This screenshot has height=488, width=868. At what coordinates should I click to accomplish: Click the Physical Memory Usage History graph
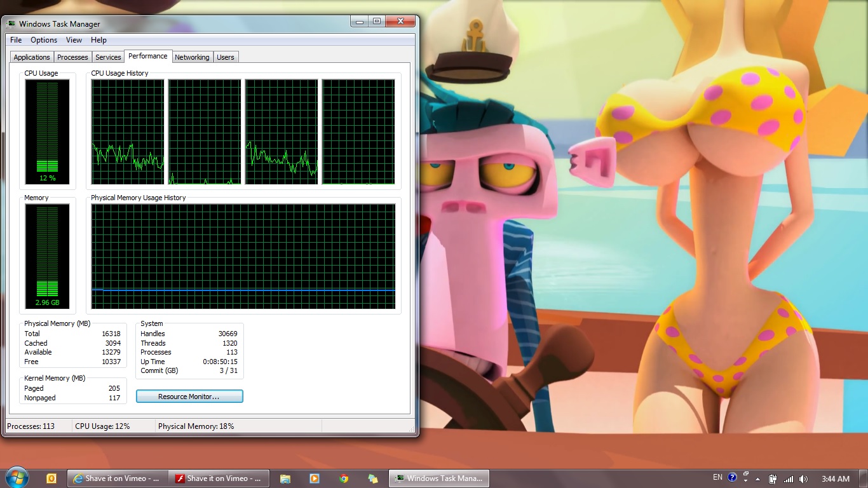[243, 256]
